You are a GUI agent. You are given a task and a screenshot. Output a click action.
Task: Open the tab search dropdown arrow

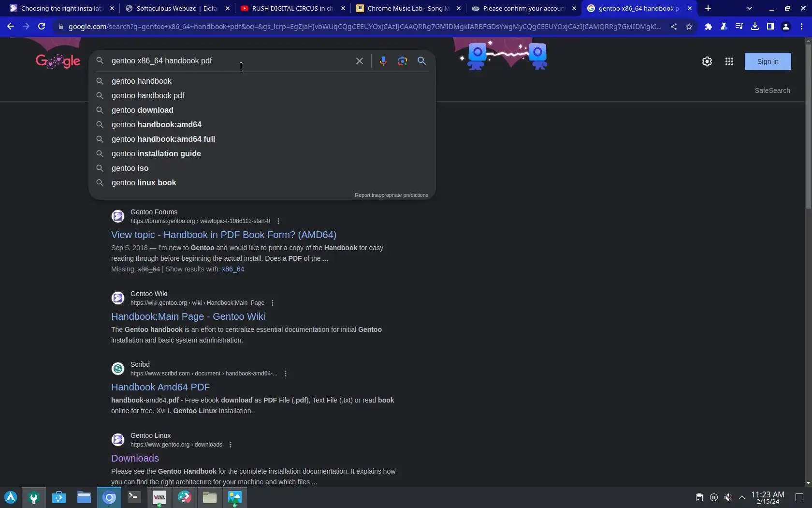(x=749, y=8)
